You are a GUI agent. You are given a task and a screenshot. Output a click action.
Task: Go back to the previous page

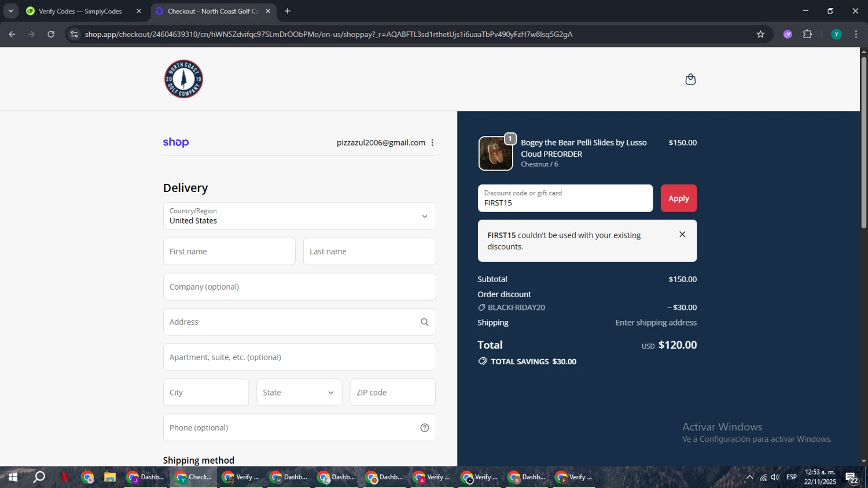click(12, 34)
